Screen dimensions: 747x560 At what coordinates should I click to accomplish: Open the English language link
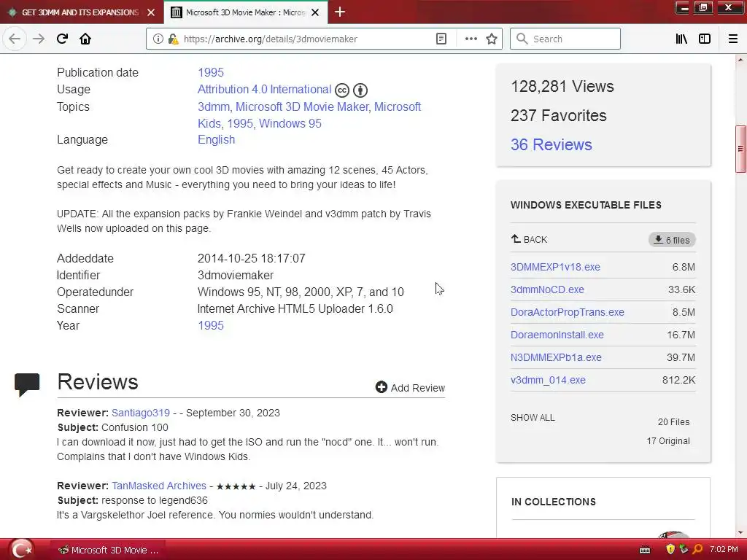216,139
